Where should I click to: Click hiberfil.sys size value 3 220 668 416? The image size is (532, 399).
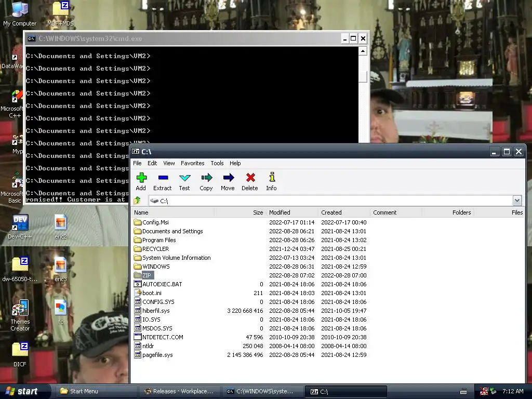[245, 311]
